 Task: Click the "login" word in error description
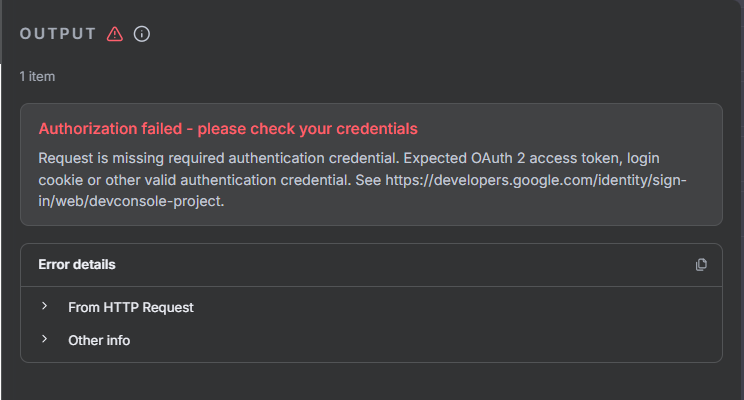tap(623, 159)
